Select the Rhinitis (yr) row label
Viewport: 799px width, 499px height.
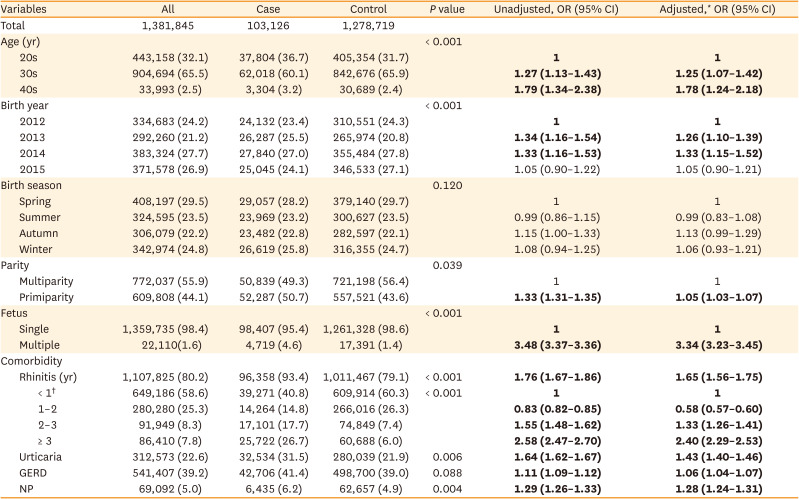(x=55, y=378)
